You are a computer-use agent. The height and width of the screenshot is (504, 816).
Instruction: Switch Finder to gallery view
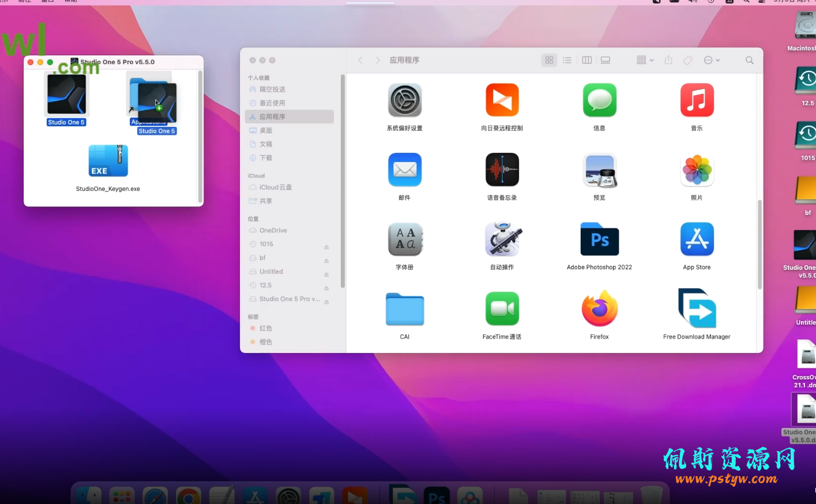tap(606, 60)
